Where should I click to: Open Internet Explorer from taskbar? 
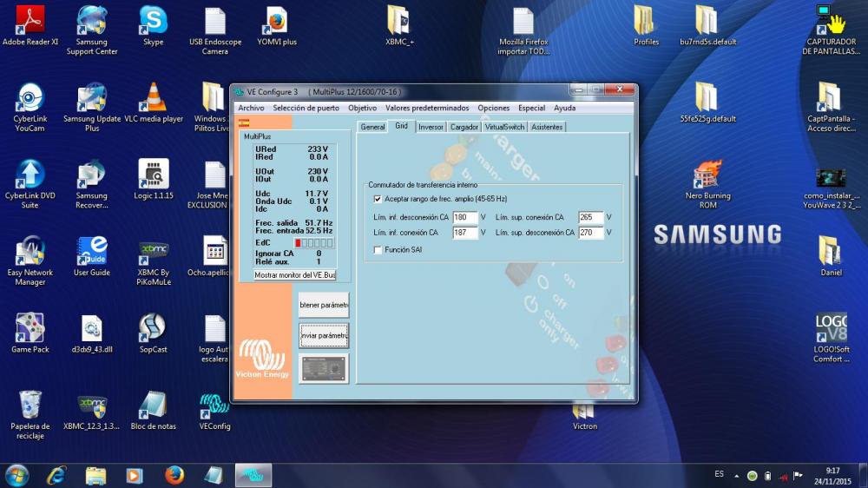pyautogui.click(x=56, y=475)
